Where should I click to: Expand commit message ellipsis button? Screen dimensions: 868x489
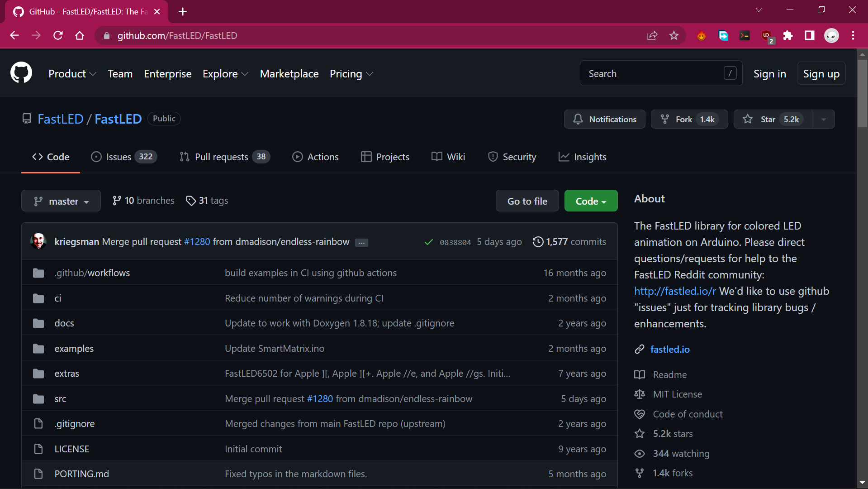(x=361, y=243)
